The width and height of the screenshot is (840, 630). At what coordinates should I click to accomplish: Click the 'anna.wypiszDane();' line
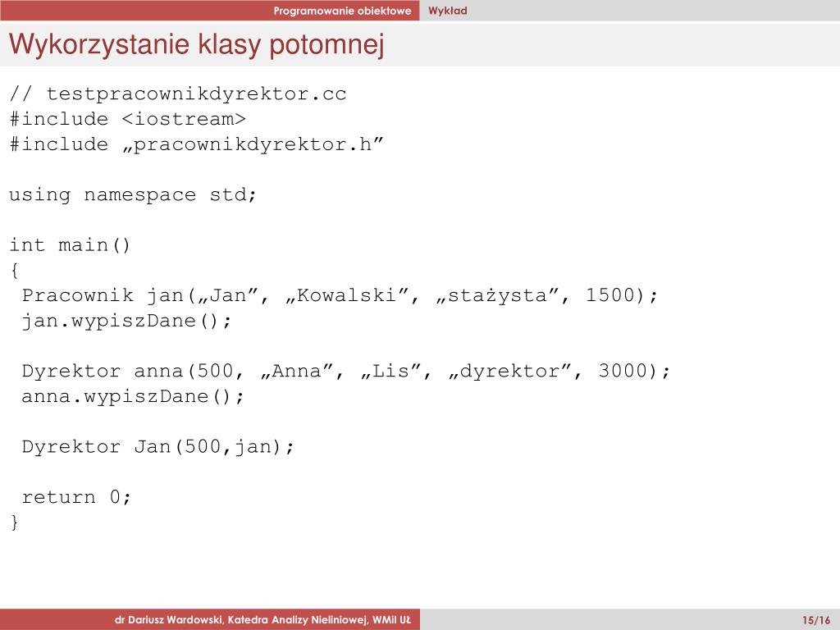coord(133,396)
